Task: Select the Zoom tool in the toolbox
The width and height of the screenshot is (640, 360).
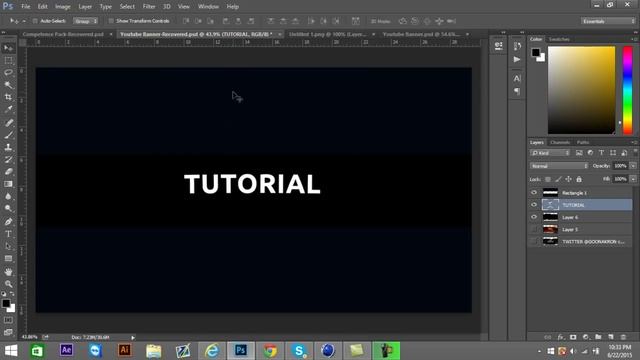Action: click(8, 284)
